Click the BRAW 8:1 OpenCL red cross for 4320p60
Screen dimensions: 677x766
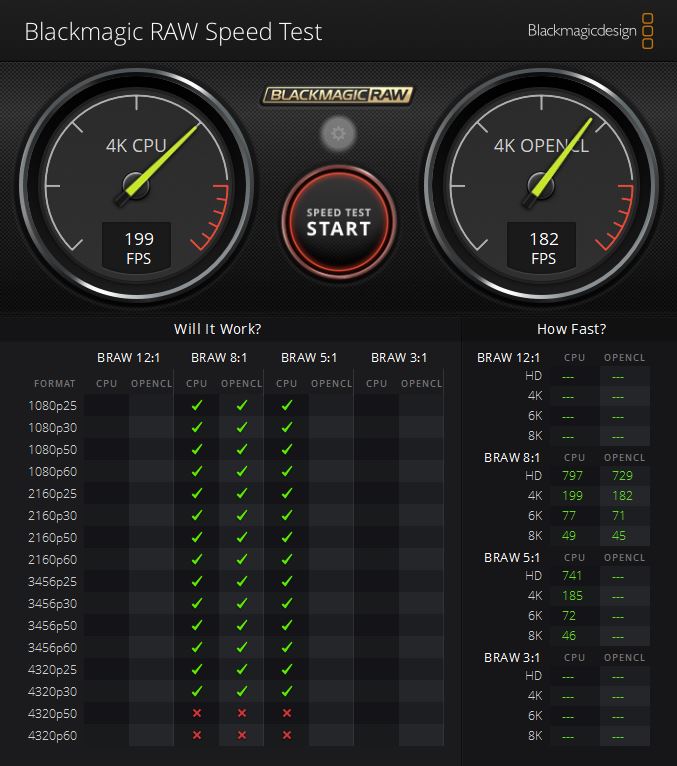coord(242,735)
